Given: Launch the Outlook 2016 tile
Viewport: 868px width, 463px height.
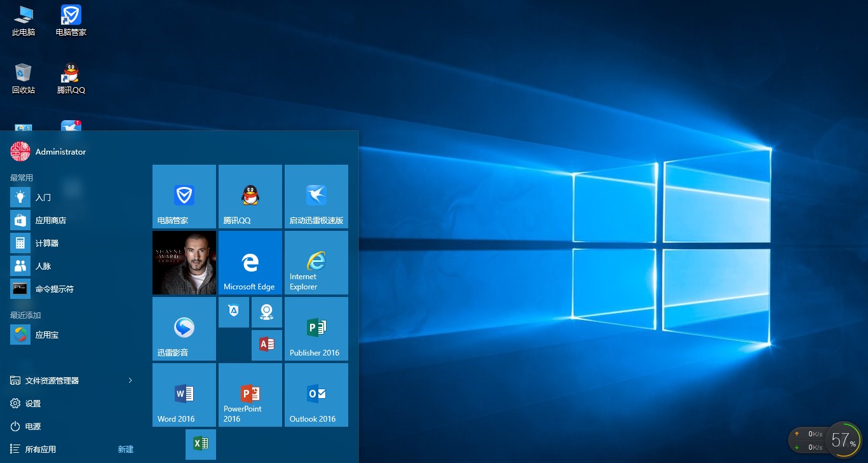Looking at the screenshot, I should [x=316, y=395].
